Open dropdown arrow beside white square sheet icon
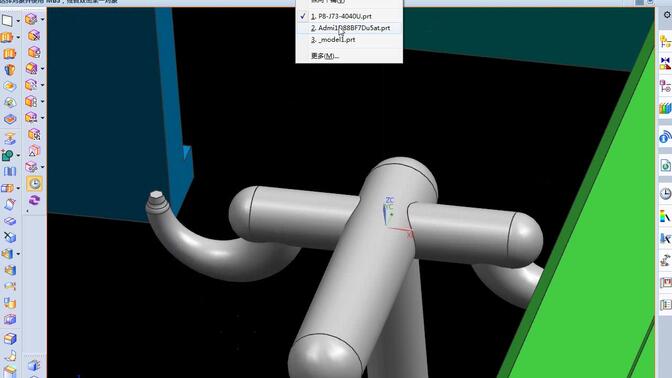 18,21
